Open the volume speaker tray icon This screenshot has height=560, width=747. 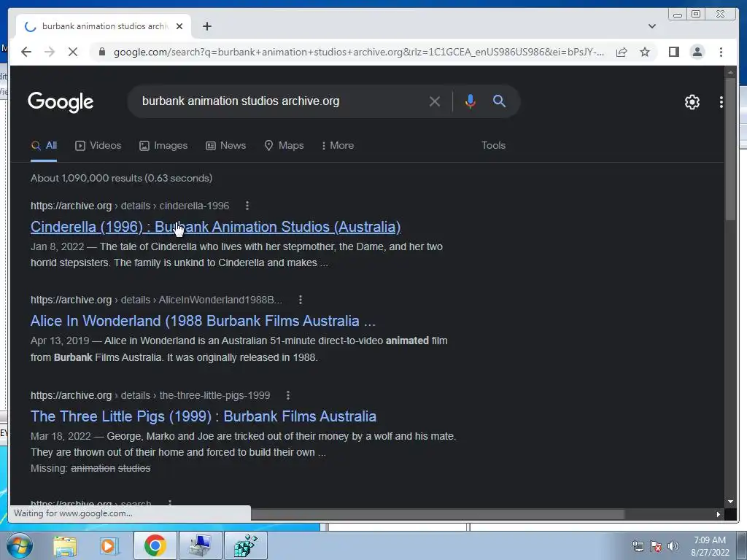(x=673, y=546)
